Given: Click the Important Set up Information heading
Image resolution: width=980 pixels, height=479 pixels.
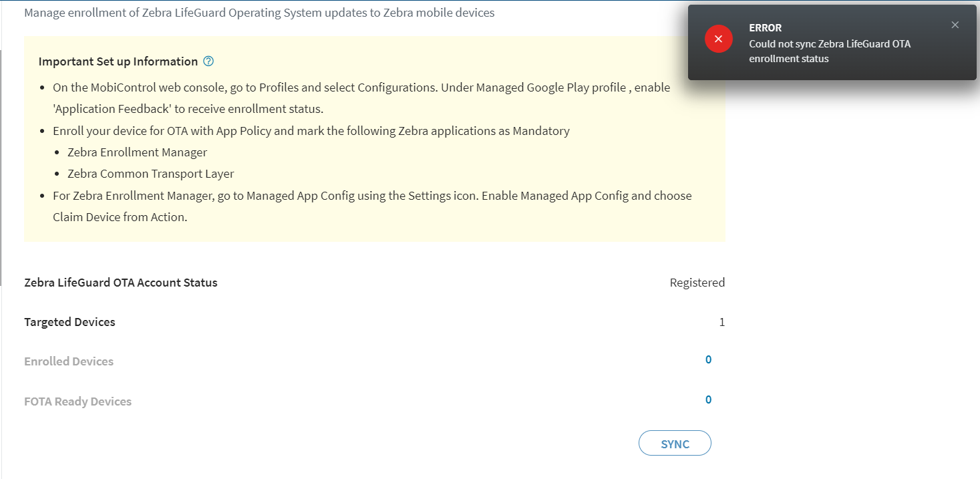Looking at the screenshot, I should coord(118,61).
